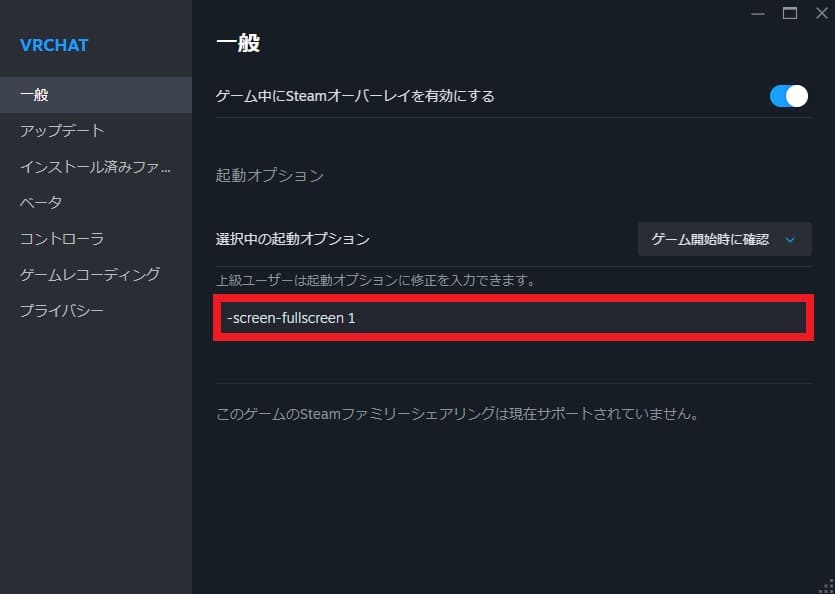Minimize the properties window

pyautogui.click(x=758, y=14)
